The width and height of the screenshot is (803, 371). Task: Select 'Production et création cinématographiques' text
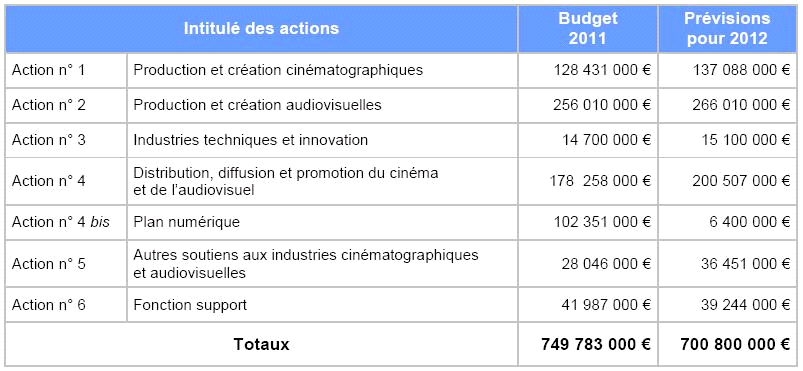point(278,70)
